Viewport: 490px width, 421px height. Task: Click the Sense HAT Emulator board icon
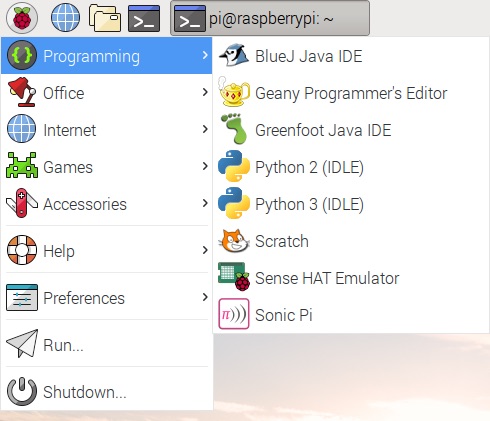(234, 277)
